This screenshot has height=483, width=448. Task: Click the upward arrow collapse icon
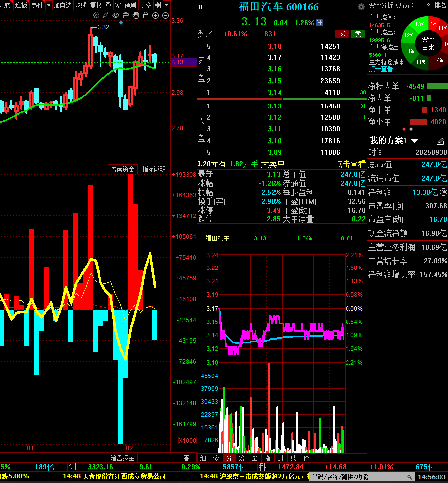tap(186, 458)
